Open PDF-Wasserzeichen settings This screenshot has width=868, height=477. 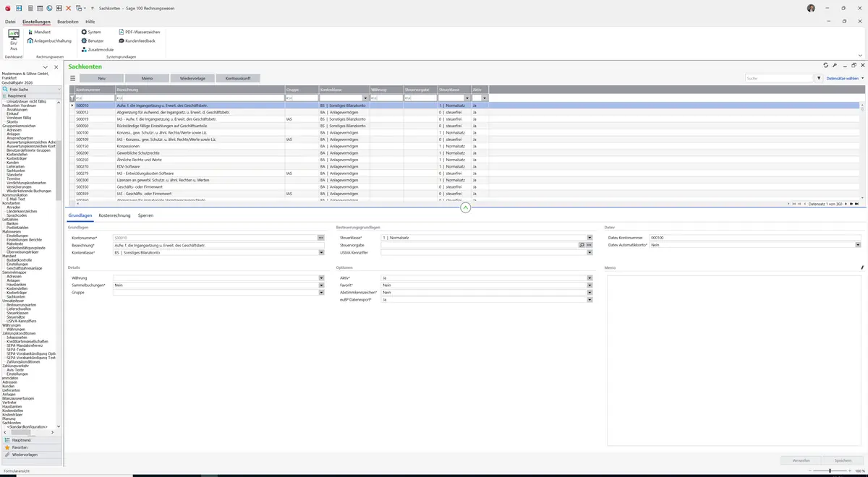point(140,32)
